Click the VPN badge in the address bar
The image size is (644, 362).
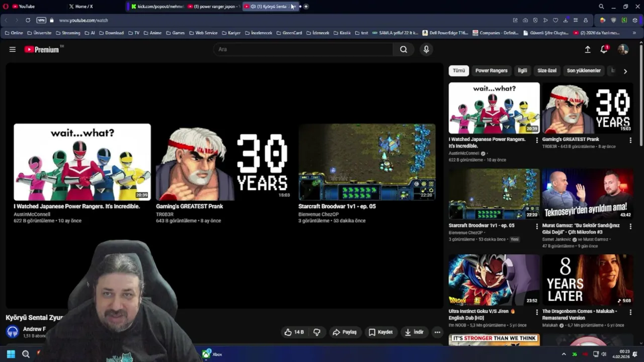(41, 20)
